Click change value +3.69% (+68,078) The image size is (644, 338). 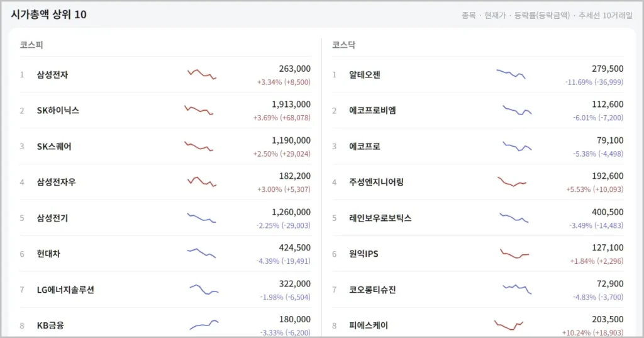(x=282, y=118)
